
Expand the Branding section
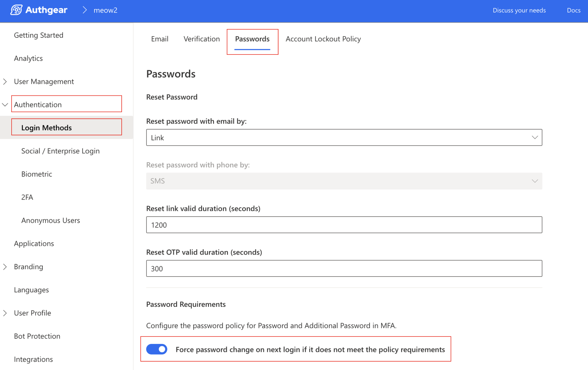pyautogui.click(x=5, y=267)
